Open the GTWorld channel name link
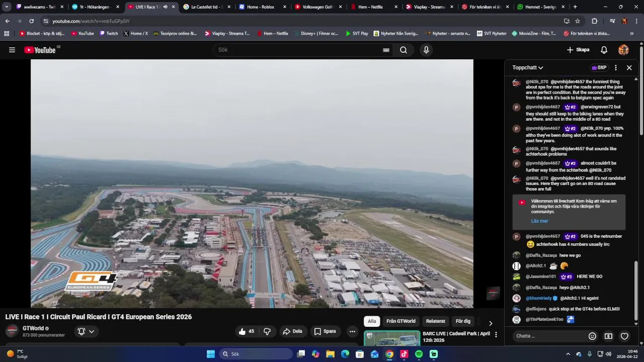This screenshot has width=644, height=362. click(x=33, y=328)
